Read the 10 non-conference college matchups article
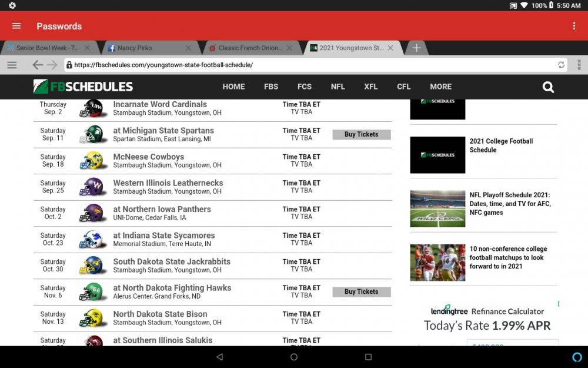The image size is (588, 368). [508, 258]
